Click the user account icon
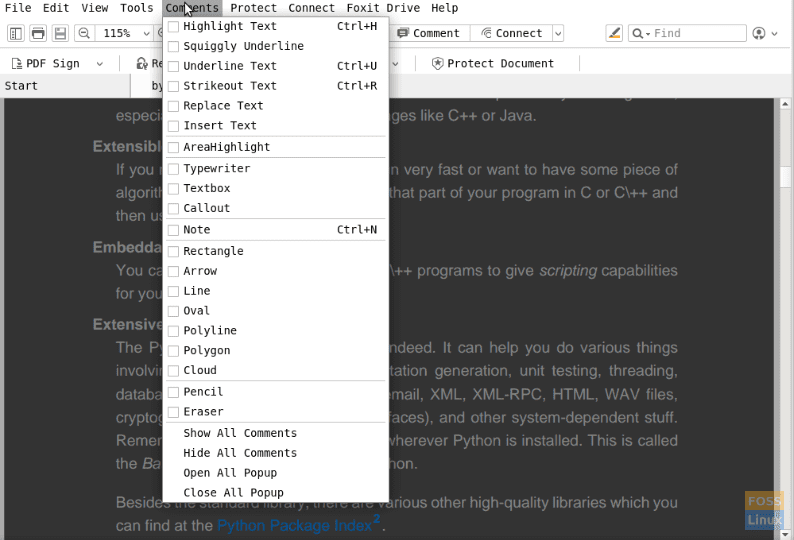Screen dimensions: 794x540 759,33
